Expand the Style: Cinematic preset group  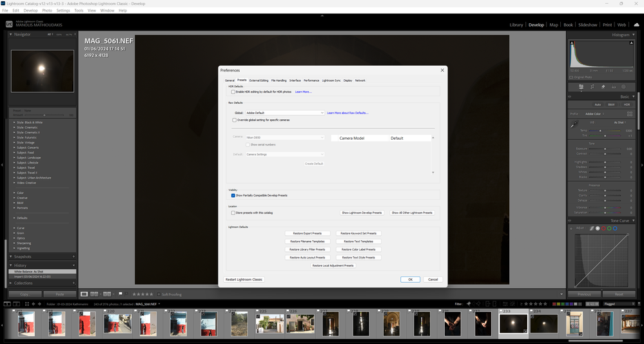pyautogui.click(x=14, y=128)
